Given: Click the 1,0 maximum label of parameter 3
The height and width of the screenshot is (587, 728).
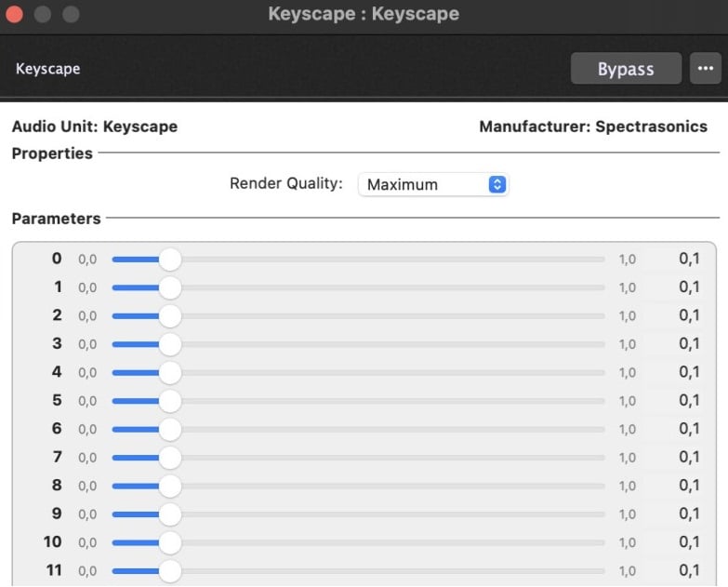Looking at the screenshot, I should (628, 344).
